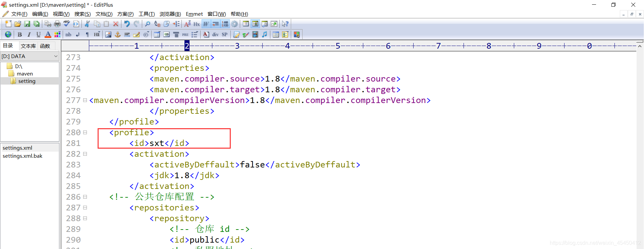Open the 搜索(S) menu
The height and width of the screenshot is (249, 644).
[x=83, y=14]
